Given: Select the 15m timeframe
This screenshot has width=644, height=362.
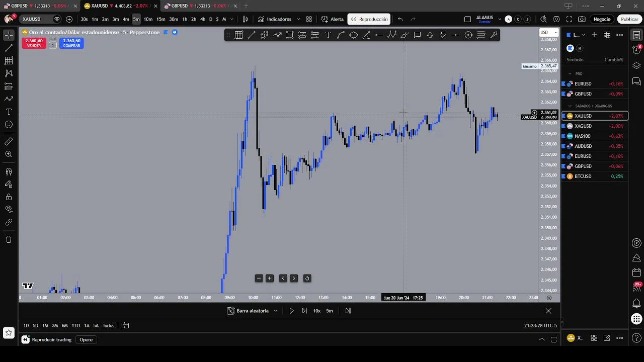Looking at the screenshot, I should pyautogui.click(x=160, y=19).
